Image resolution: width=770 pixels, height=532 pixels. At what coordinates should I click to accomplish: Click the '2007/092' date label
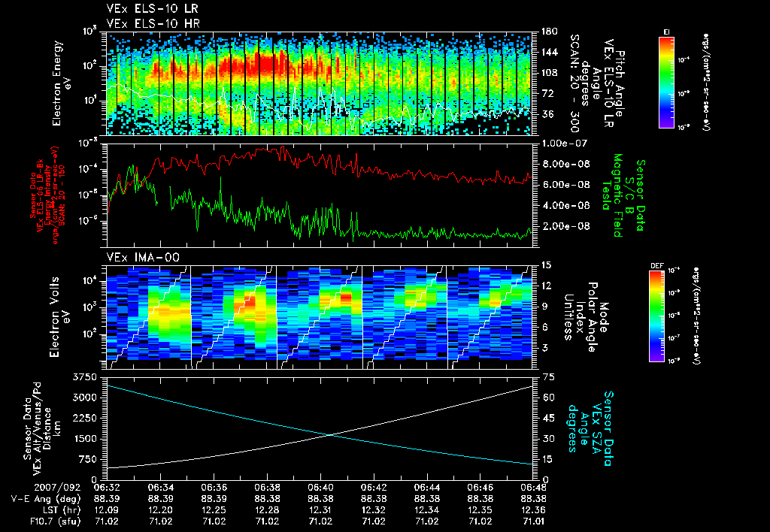point(57,488)
